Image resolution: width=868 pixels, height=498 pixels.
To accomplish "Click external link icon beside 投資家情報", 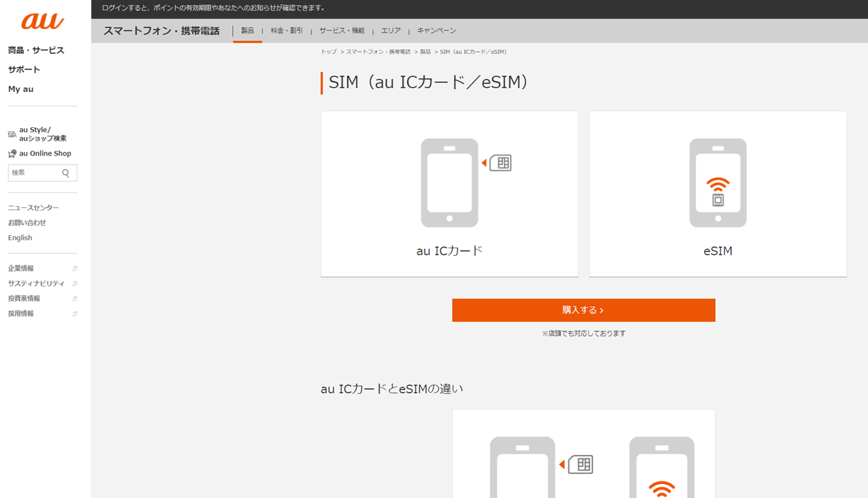I will (75, 299).
